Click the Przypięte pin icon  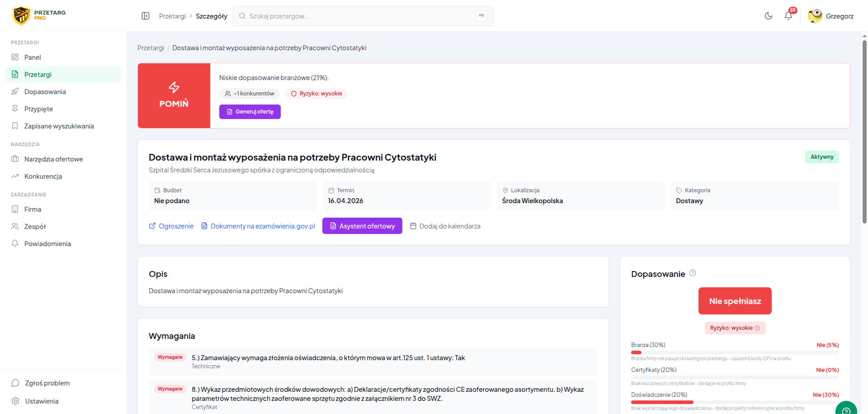pos(15,109)
